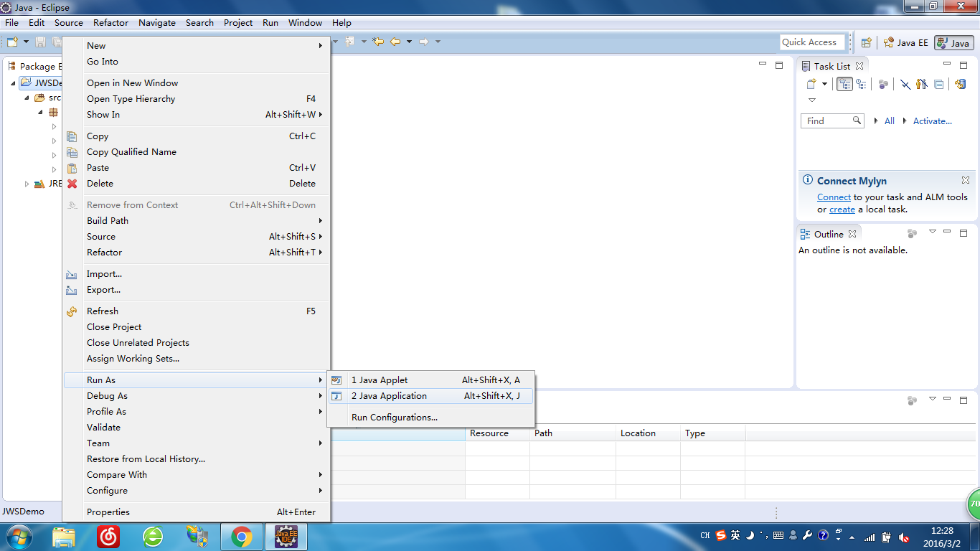
Task: Click the create local task link
Action: pyautogui.click(x=842, y=209)
